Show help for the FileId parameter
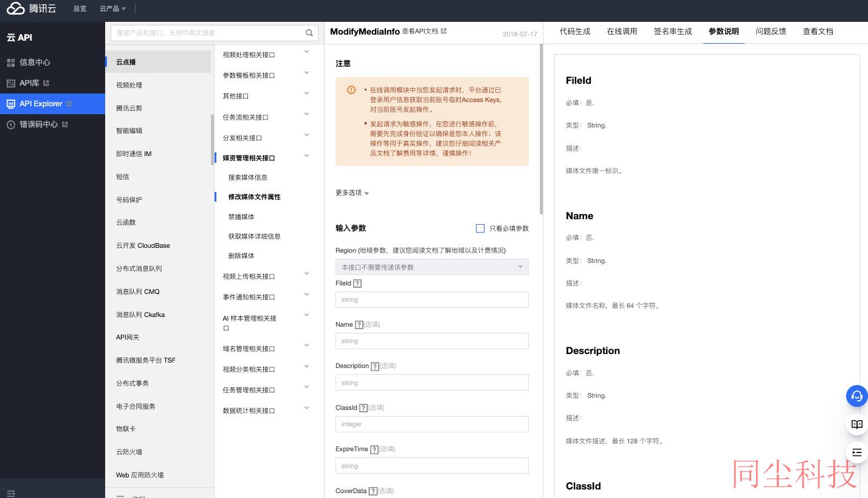 click(x=357, y=284)
